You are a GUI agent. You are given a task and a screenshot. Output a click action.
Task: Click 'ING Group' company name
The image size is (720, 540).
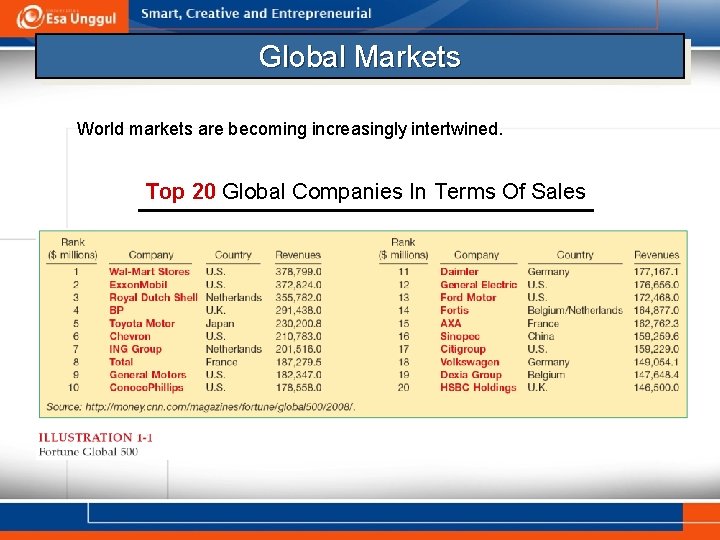pos(135,349)
